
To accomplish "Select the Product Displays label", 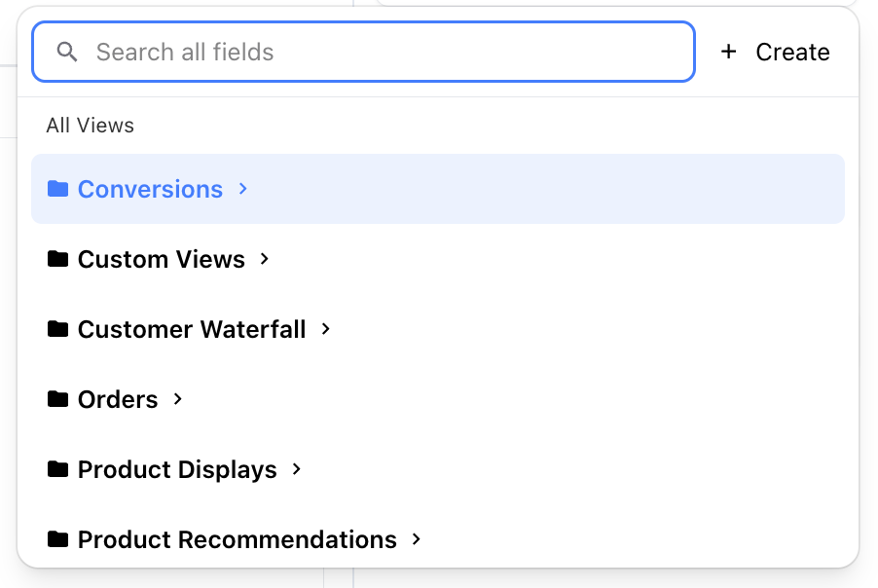I will coord(177,469).
